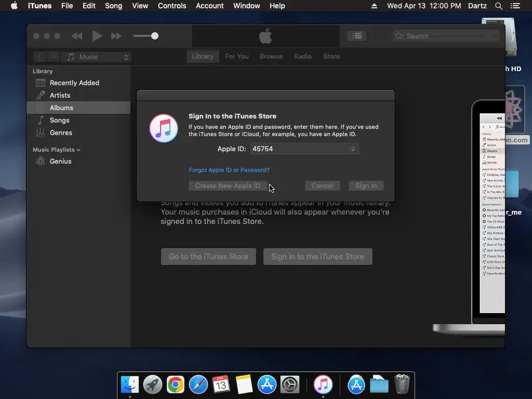532x399 pixels.
Task: Open the Music media type dropdown
Action: click(x=96, y=57)
